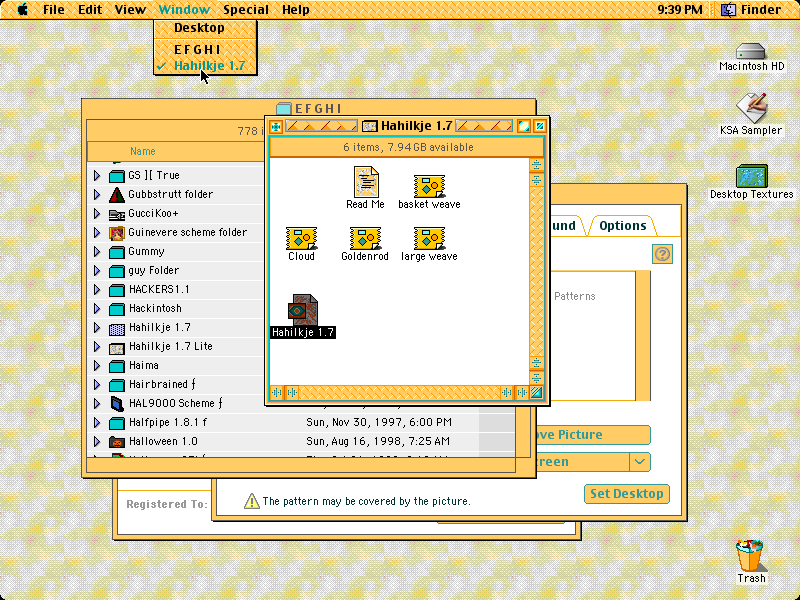800x600 pixels.
Task: Click the question mark help icon
Action: 662,254
